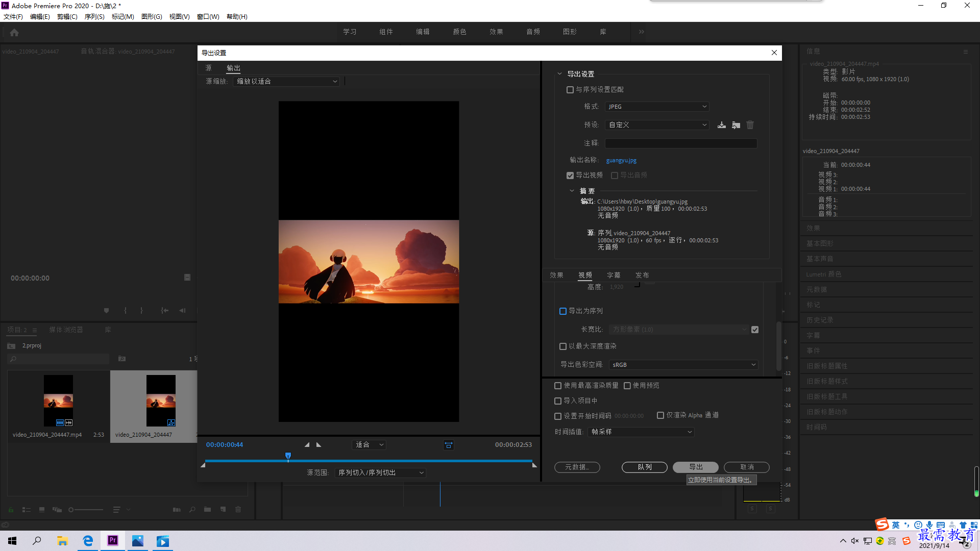Open the time interpolation dropdown

[641, 432]
